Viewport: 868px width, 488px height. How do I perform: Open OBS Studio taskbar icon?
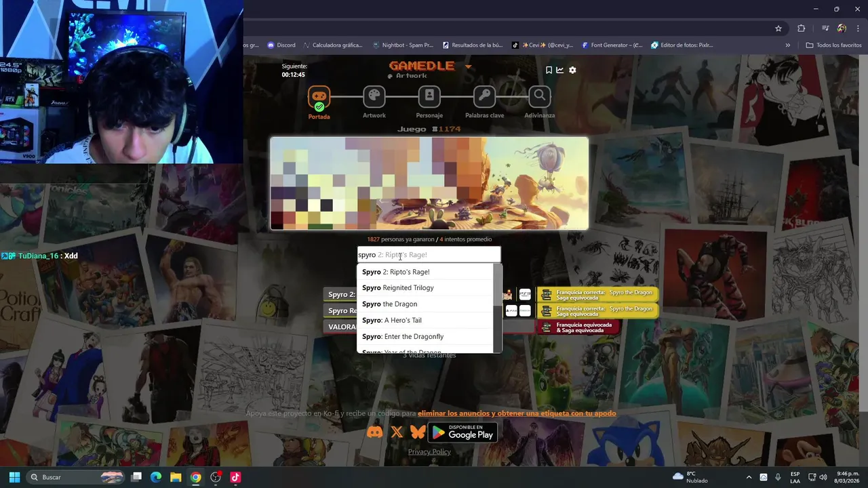[216, 477]
